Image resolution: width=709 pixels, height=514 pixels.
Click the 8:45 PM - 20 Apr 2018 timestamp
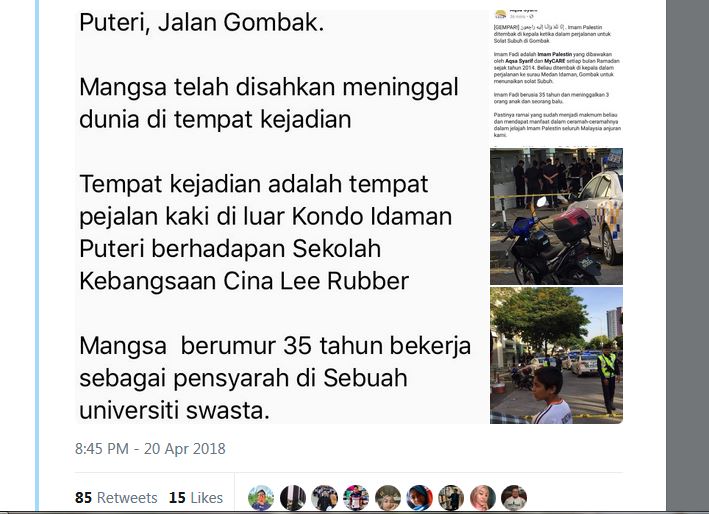point(150,448)
